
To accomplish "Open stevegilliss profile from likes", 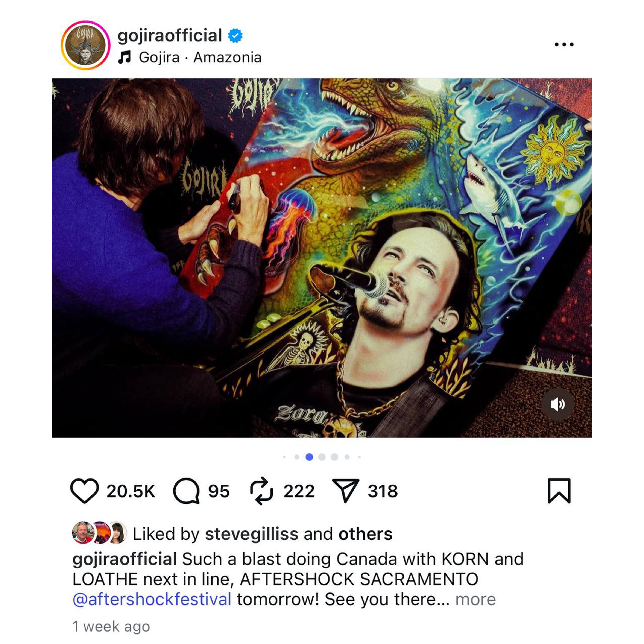I will pyautogui.click(x=252, y=534).
